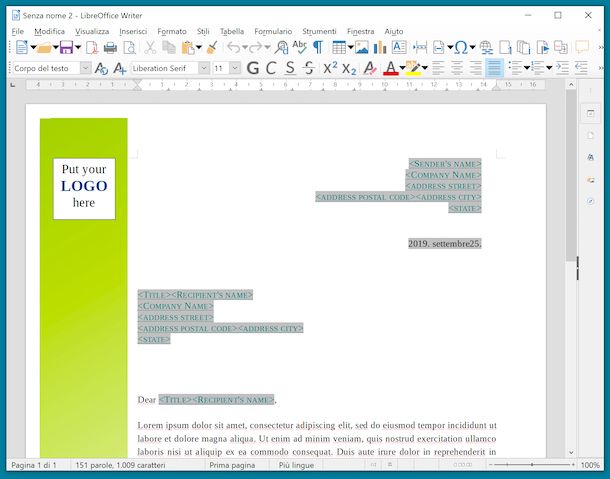Align text left
The image size is (610, 479).
coord(438,68)
